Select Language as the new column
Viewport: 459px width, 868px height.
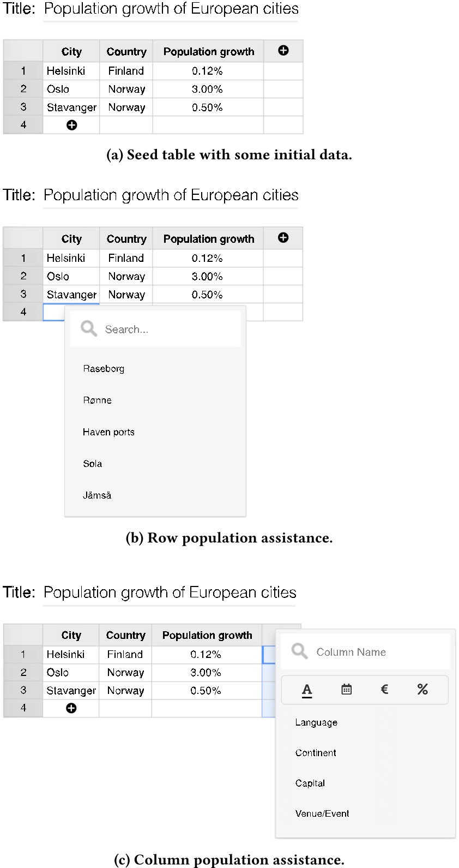tap(316, 722)
